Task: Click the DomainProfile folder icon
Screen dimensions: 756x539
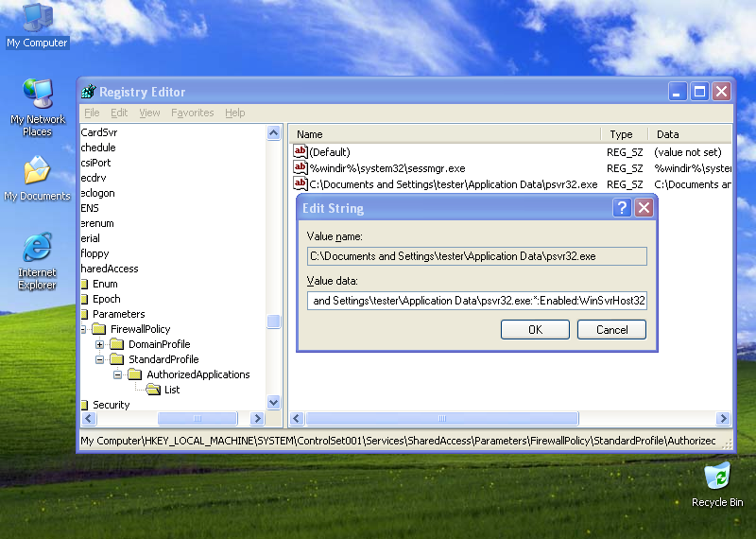Action: point(116,344)
